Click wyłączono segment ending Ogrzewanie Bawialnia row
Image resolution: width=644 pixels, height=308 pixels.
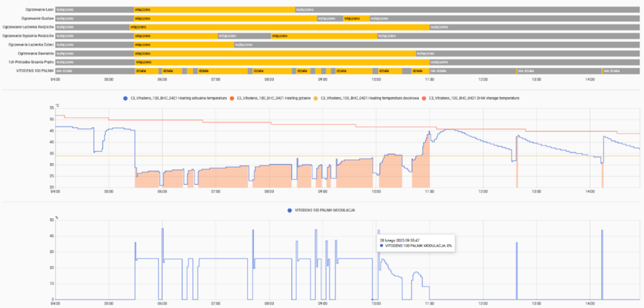coord(528,53)
